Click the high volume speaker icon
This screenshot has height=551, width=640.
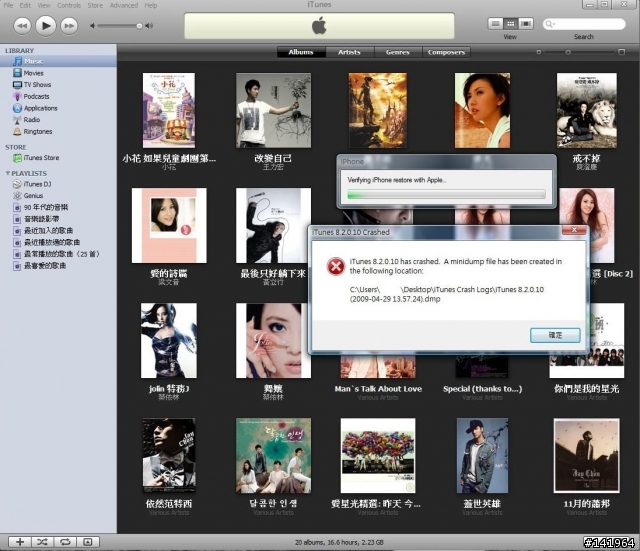point(149,26)
